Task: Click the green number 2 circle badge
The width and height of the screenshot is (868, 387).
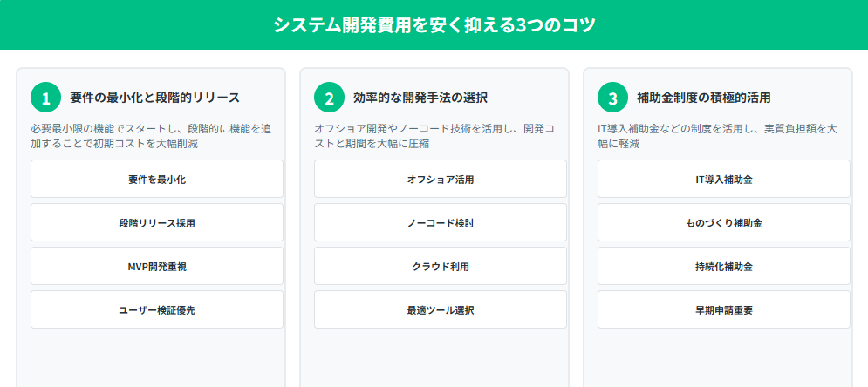Action: pos(330,98)
